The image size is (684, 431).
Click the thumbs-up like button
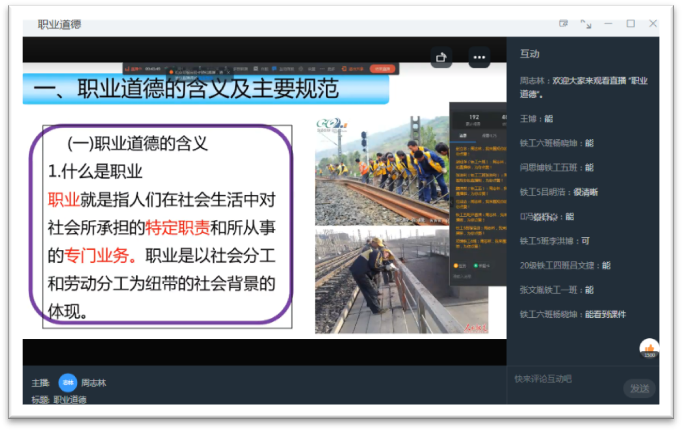tap(649, 348)
